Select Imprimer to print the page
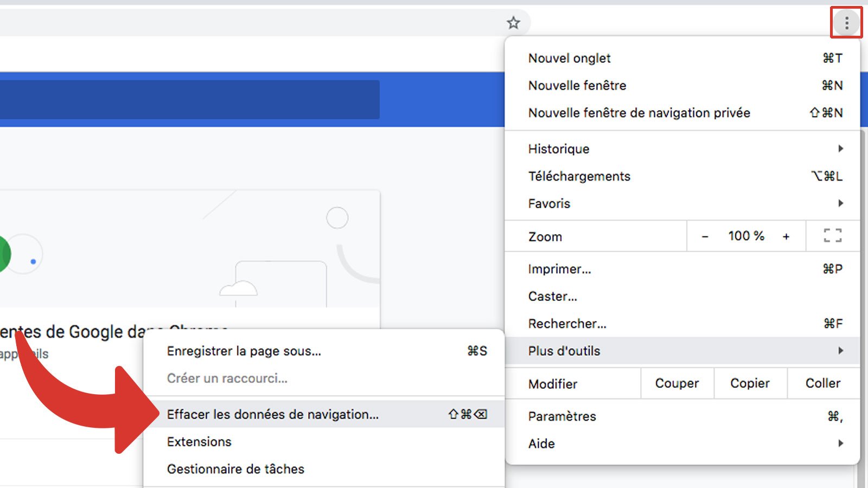Image resolution: width=868 pixels, height=488 pixels. pyautogui.click(x=559, y=268)
